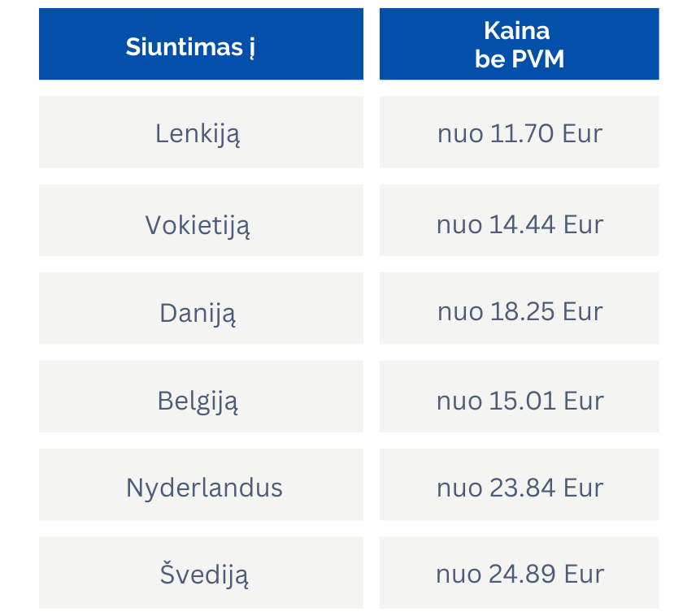The image size is (674, 616).
Task: Select the Belgiją destination cell
Action: 201,397
